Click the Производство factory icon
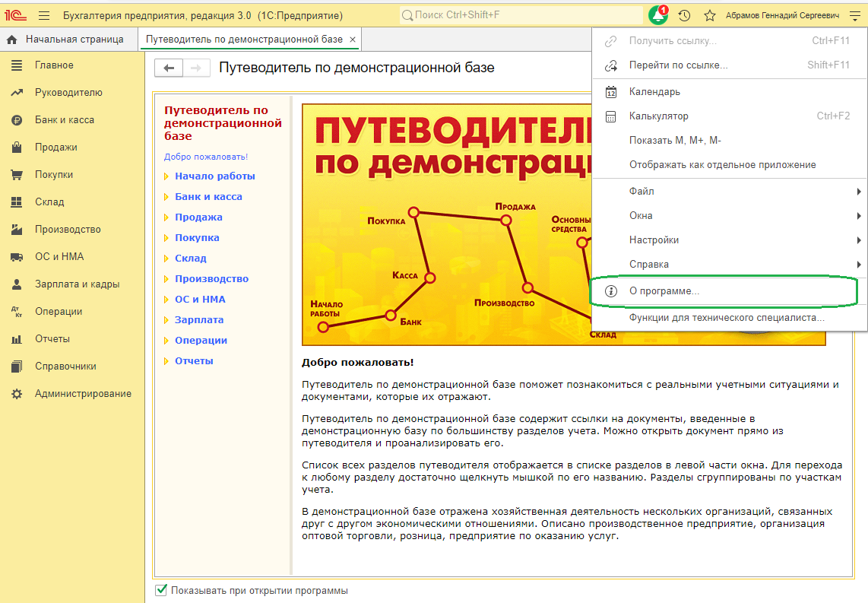868x603 pixels. (x=17, y=229)
